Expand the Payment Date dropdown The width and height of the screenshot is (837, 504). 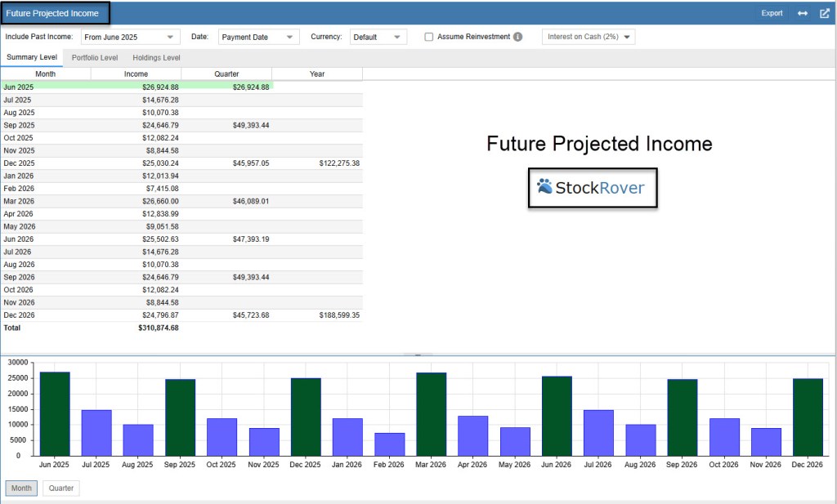pyautogui.click(x=258, y=37)
